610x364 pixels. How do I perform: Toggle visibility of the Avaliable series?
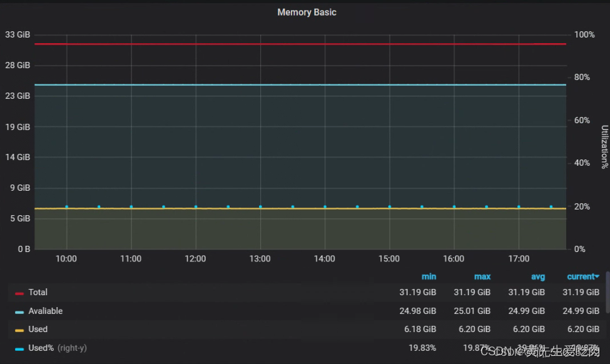point(44,311)
